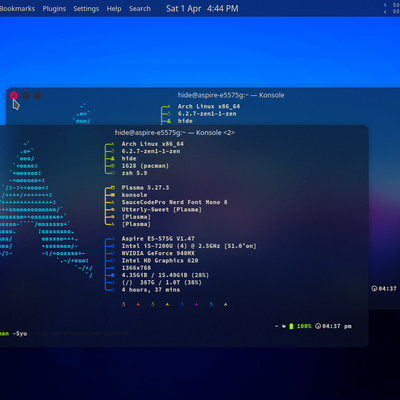The width and height of the screenshot is (400, 400).
Task: Click the Plasma 5.27.3 text
Action: [145, 188]
